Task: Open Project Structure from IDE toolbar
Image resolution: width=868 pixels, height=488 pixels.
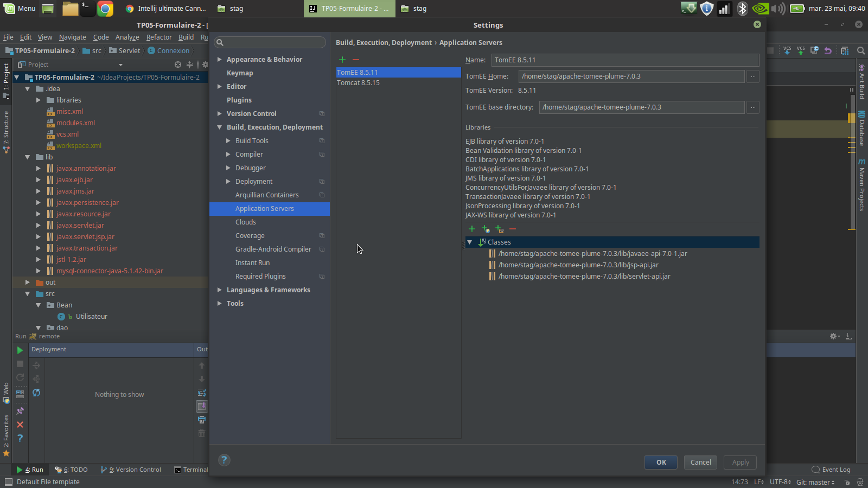Action: pos(845,50)
